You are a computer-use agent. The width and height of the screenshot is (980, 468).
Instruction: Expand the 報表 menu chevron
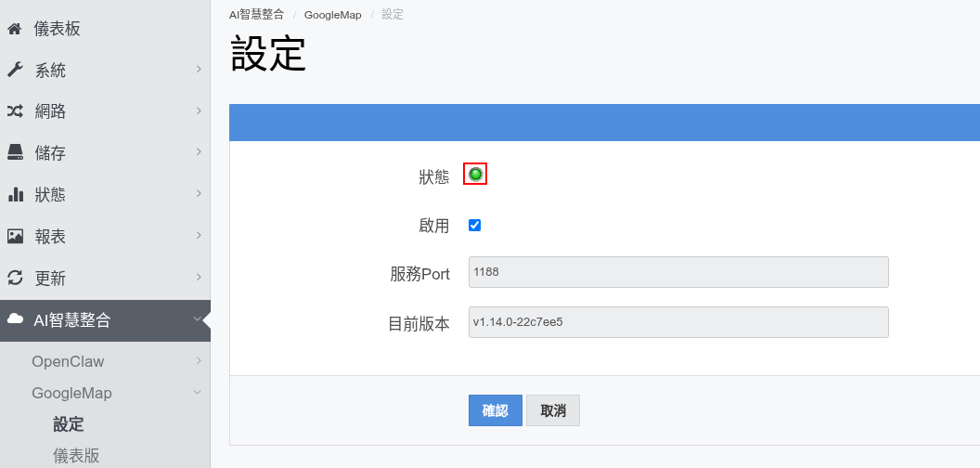[199, 235]
